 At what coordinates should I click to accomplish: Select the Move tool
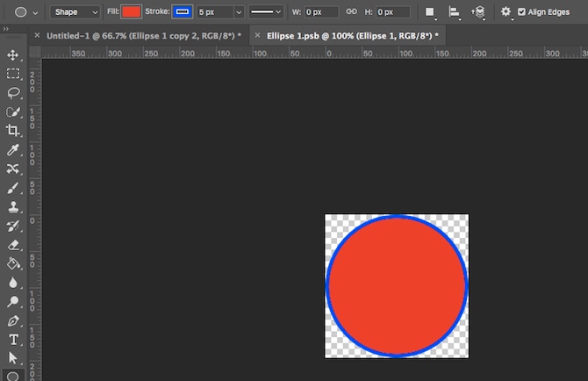(x=13, y=55)
